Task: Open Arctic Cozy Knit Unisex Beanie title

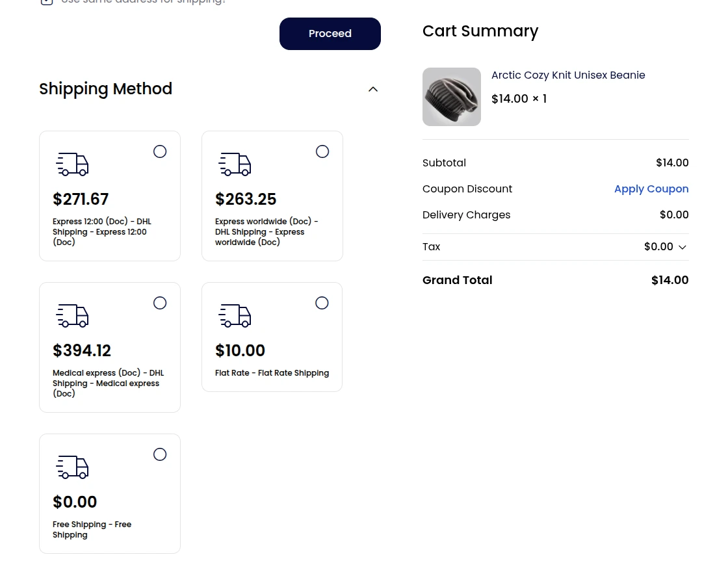Action: pos(568,75)
